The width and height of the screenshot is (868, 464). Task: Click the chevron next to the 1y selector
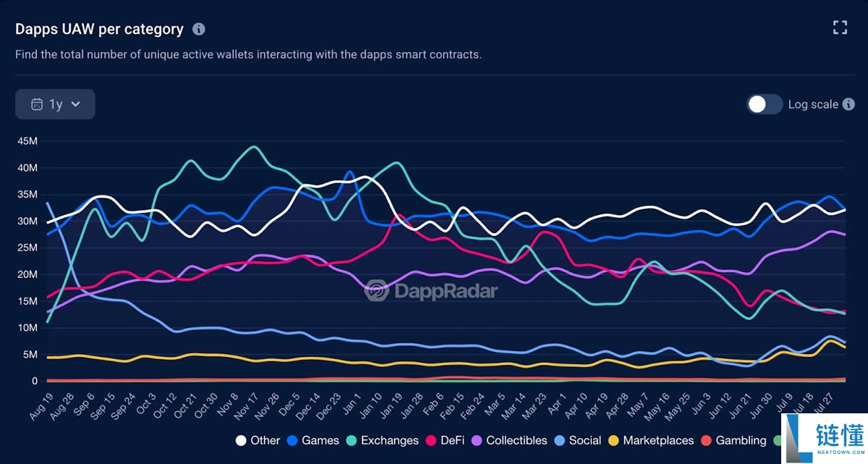75,104
